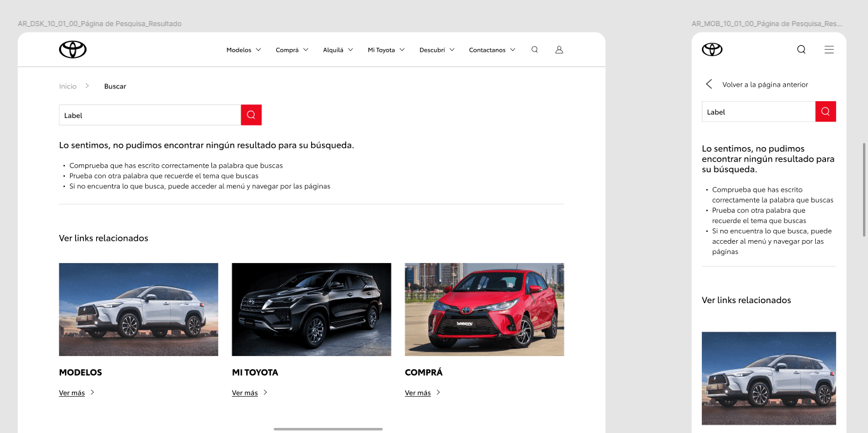Click Ver más under COMPRÁ

point(417,393)
